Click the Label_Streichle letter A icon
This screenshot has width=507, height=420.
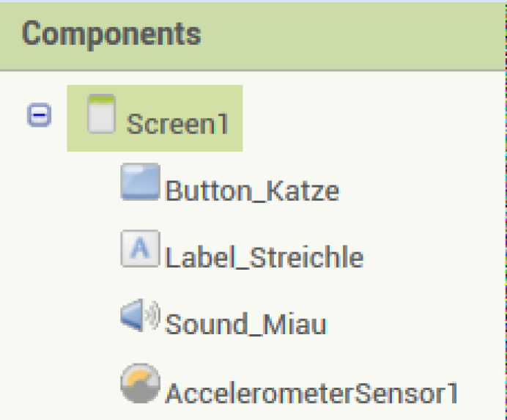pyautogui.click(x=141, y=248)
